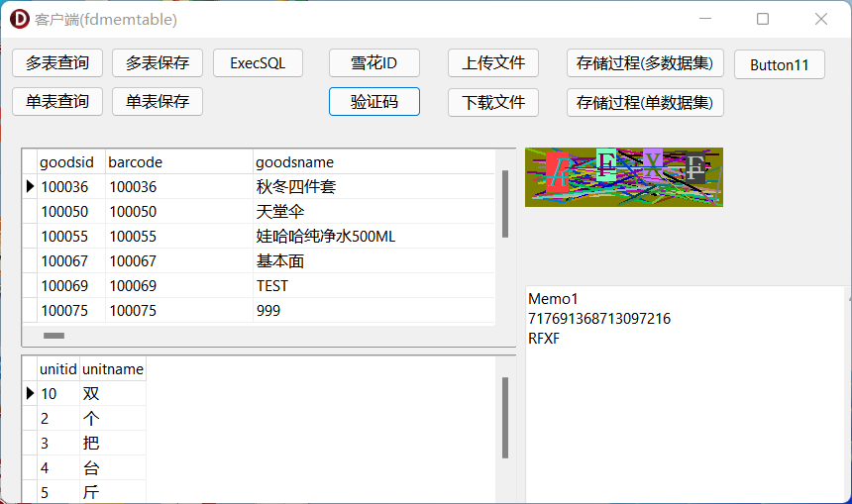Select unitname cell 台
This screenshot has height=504, width=852.
113,468
